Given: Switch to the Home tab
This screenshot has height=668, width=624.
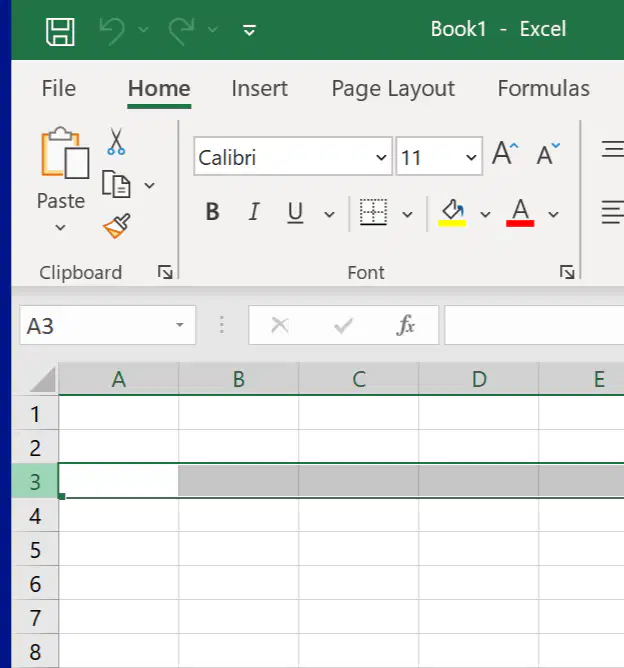Looking at the screenshot, I should pos(159,89).
